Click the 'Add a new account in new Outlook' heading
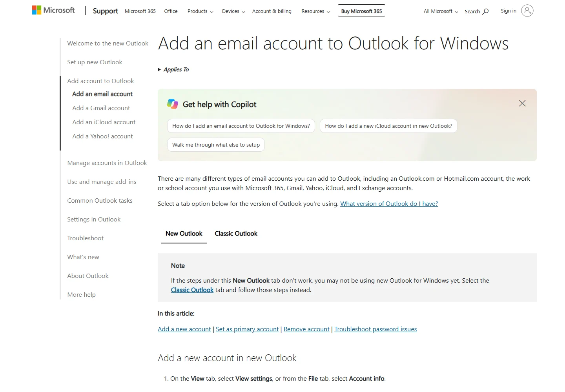 (x=227, y=358)
